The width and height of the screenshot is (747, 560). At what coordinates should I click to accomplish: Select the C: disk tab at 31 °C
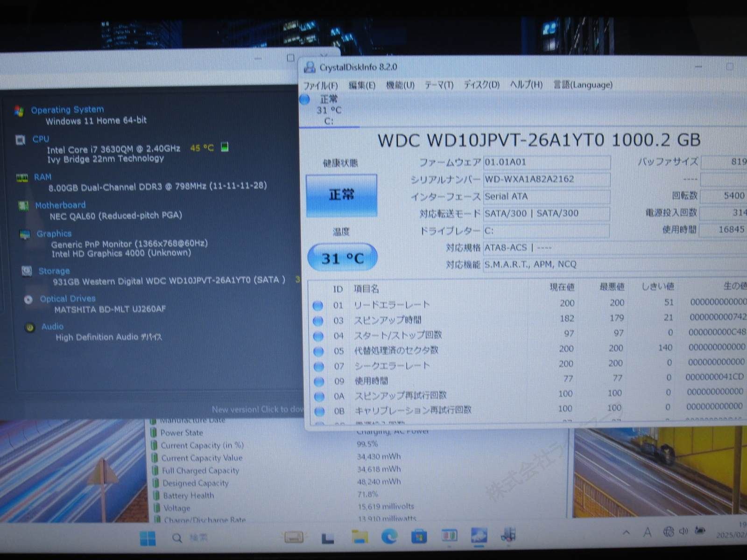pyautogui.click(x=329, y=110)
